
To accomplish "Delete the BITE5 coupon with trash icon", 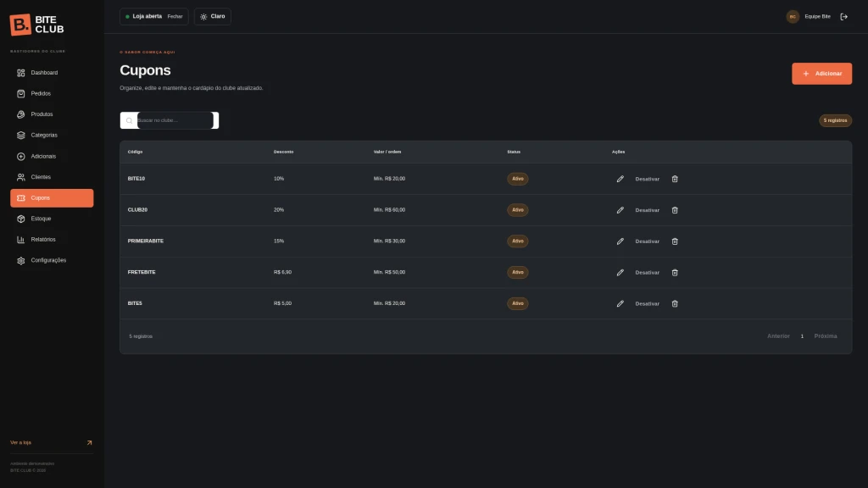I will click(x=675, y=304).
